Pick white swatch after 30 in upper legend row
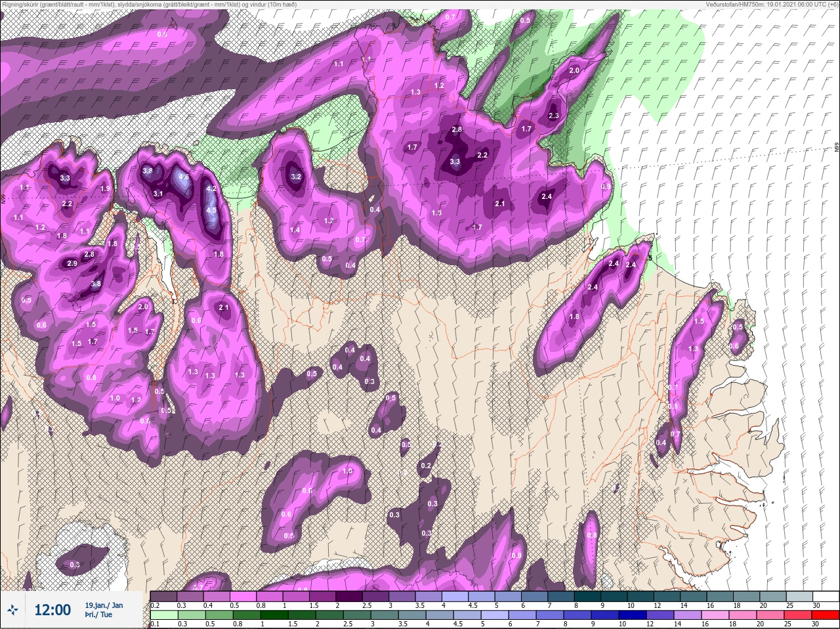The height and width of the screenshot is (629, 840). pos(827,596)
